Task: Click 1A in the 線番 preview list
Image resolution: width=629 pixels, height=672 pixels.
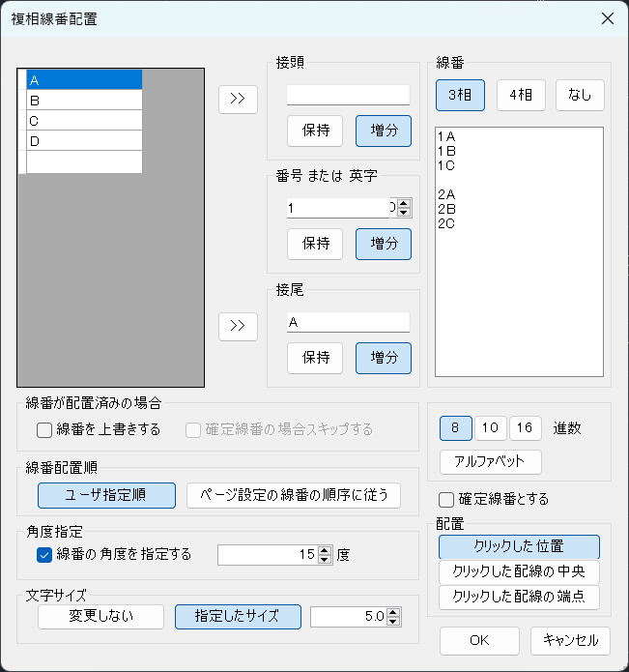Action: coord(446,136)
